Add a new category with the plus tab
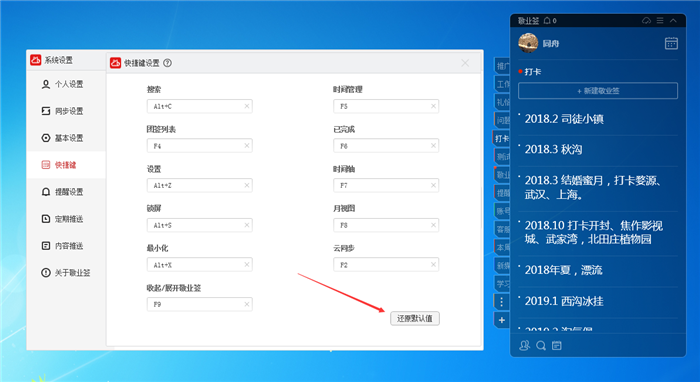 coord(502,320)
